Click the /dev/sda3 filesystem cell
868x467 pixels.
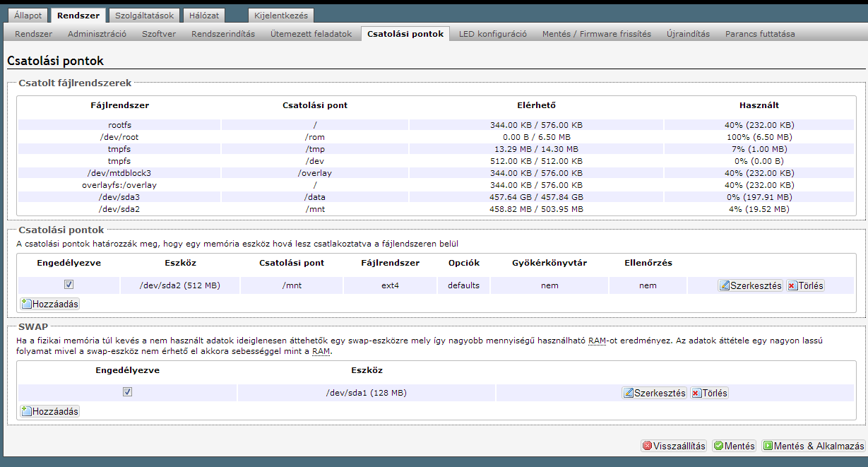coord(119,197)
